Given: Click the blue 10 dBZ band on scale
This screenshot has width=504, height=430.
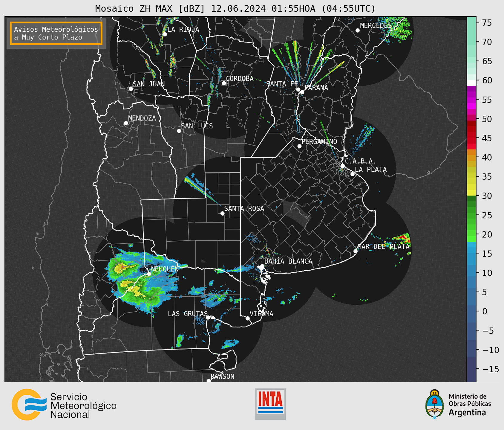Looking at the screenshot, I should pyautogui.click(x=471, y=273).
